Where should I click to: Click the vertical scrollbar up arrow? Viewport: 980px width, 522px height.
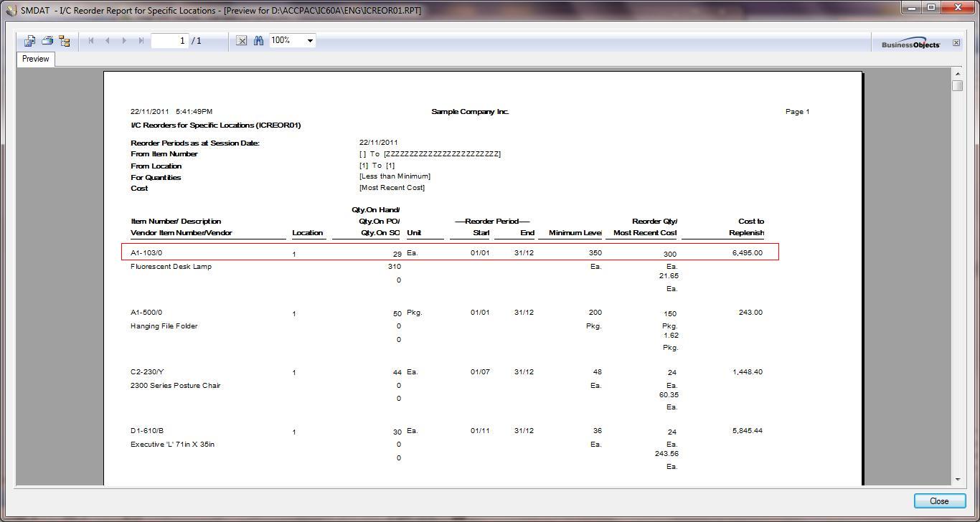pyautogui.click(x=958, y=74)
